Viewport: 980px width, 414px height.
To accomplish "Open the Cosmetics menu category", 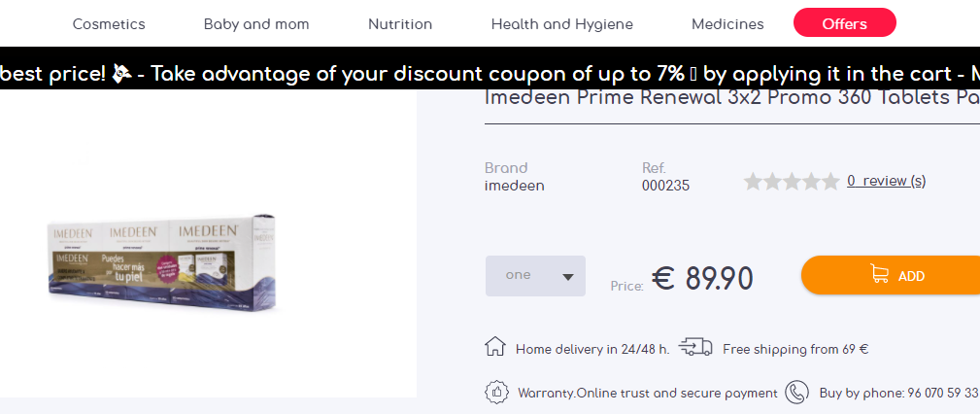I will click(x=109, y=24).
